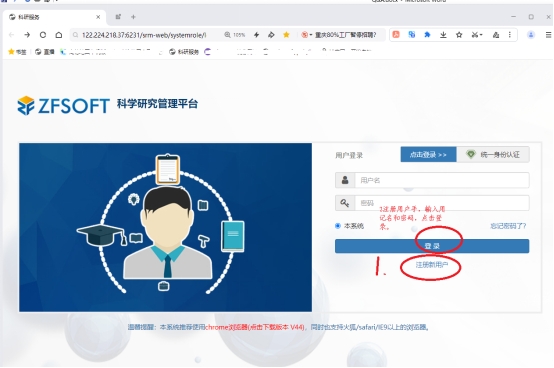Open a new tab with plus button
Viewport: 554px width, 368px height.
click(133, 17)
